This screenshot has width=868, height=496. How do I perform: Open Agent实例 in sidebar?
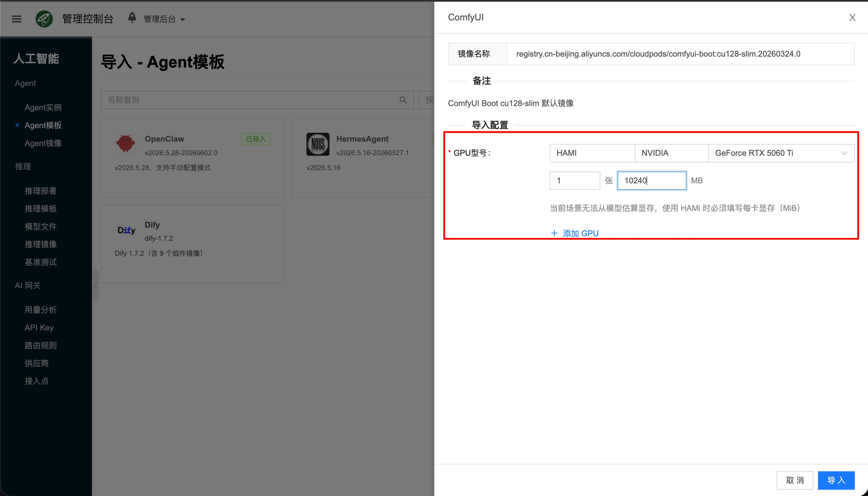(43, 108)
